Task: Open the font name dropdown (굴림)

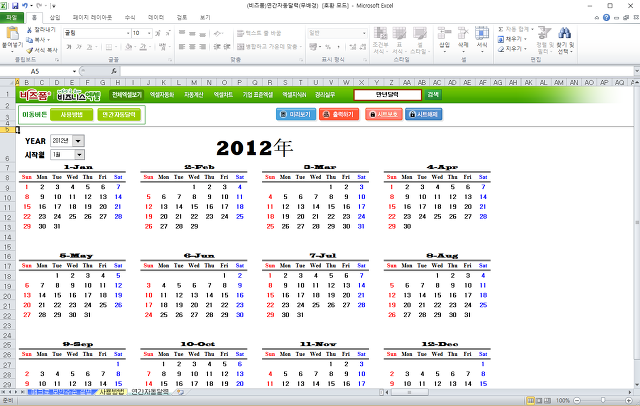Action: click(x=128, y=33)
